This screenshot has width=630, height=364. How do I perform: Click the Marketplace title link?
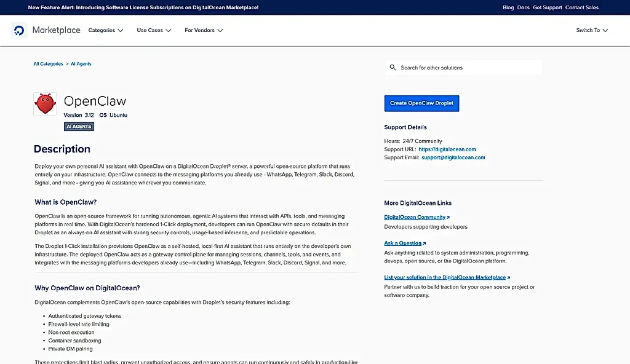(56, 30)
